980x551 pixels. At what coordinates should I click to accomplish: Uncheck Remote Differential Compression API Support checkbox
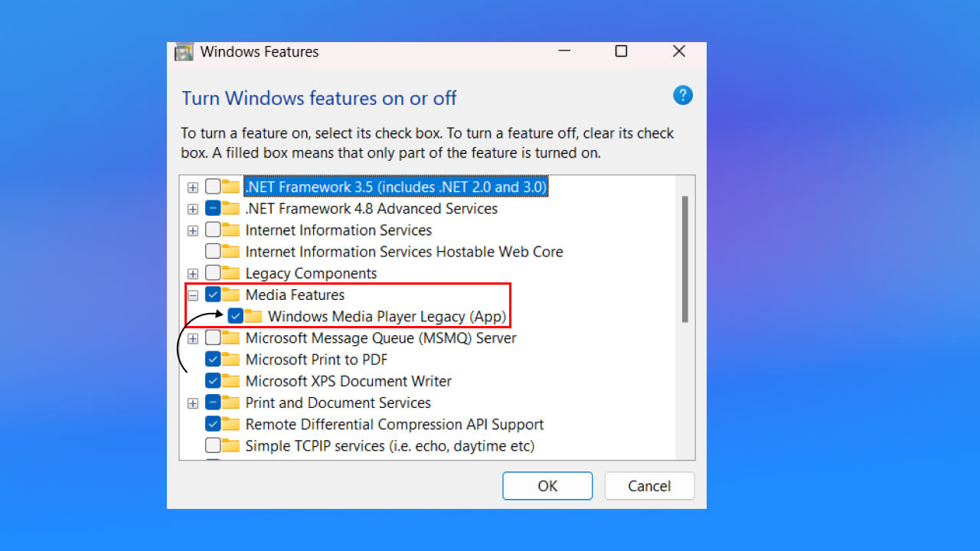tap(213, 424)
